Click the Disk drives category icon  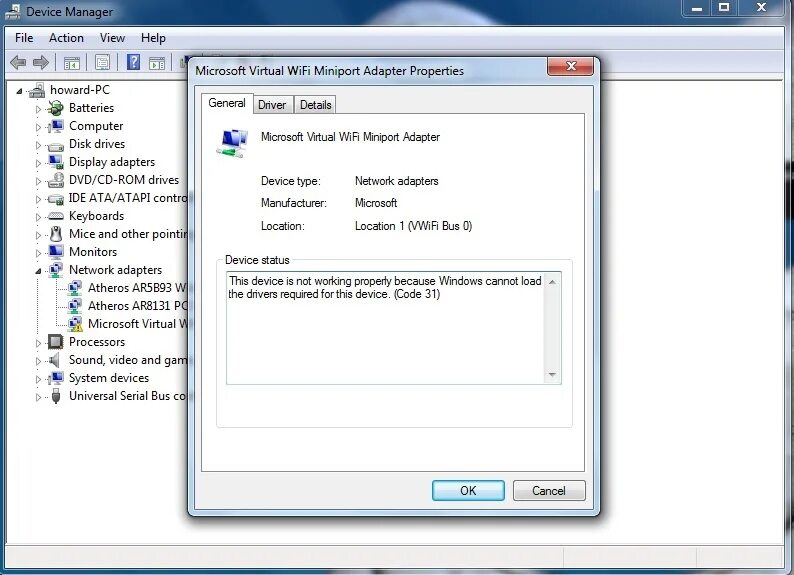pos(55,146)
